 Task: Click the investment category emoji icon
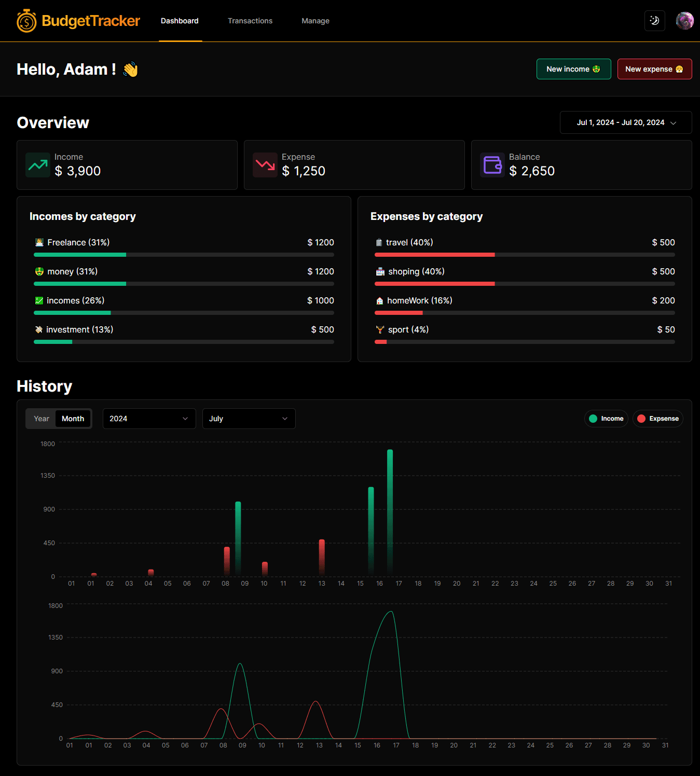(x=38, y=329)
